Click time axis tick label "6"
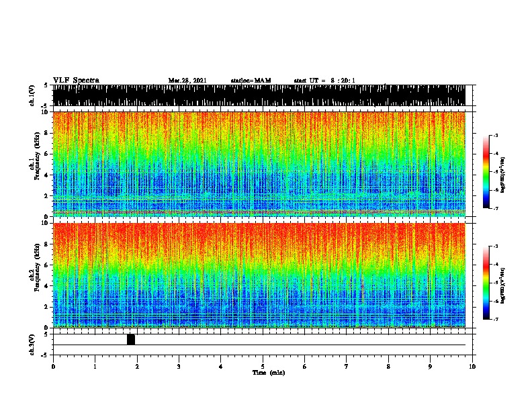This screenshot has width=532, height=411. [305, 366]
